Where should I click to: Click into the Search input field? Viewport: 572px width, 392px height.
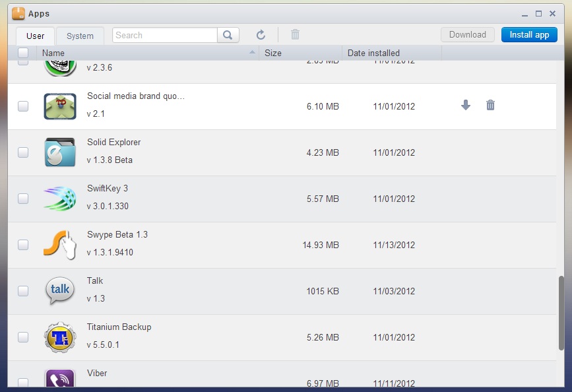click(x=165, y=35)
